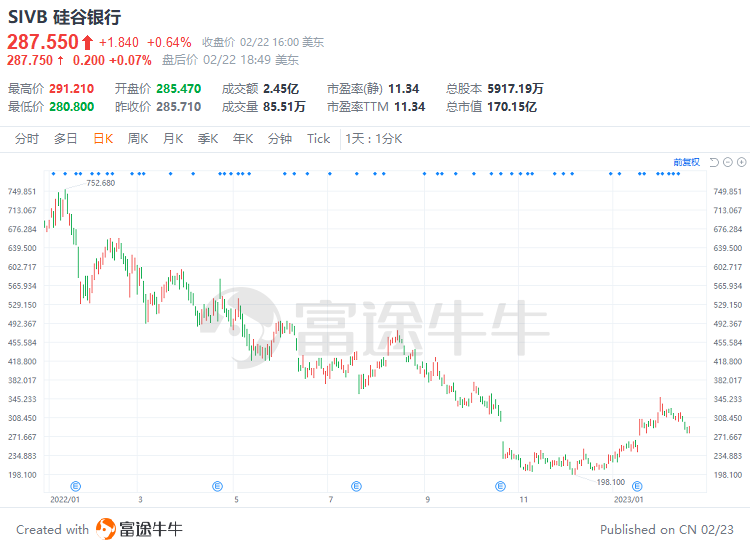Select the 月K monthly candlestick tab
The height and width of the screenshot is (550, 750).
coord(173,139)
